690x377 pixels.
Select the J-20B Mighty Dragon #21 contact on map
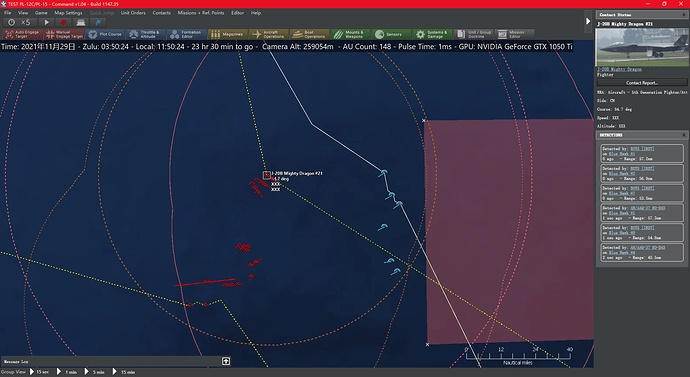click(267, 175)
